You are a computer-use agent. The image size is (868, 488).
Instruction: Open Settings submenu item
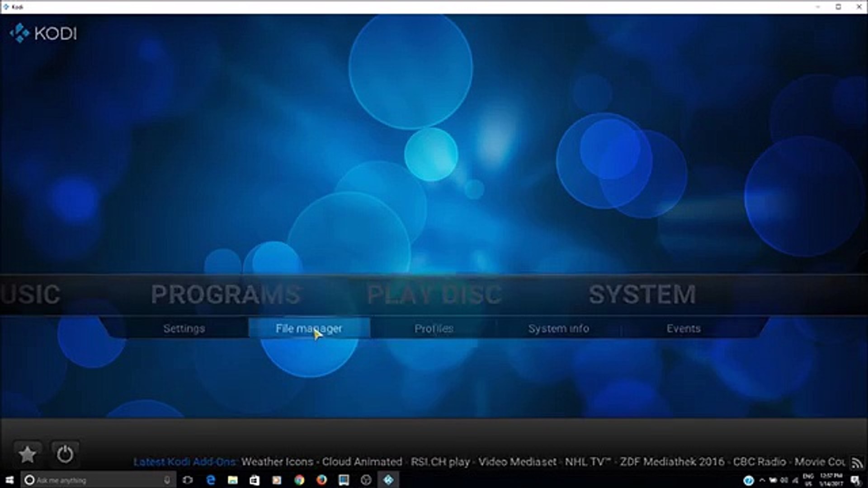click(x=184, y=328)
